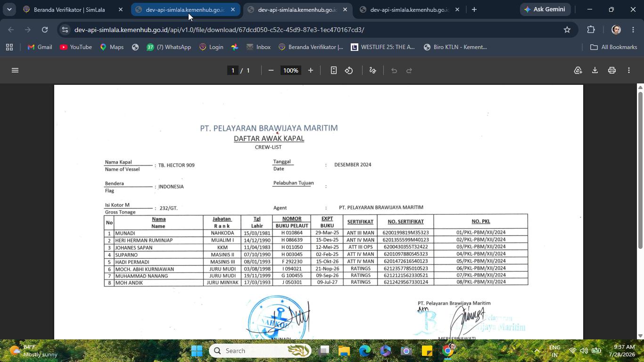Open the YouTube bookmark
Viewport: 644px width, 362px height.
76,47
